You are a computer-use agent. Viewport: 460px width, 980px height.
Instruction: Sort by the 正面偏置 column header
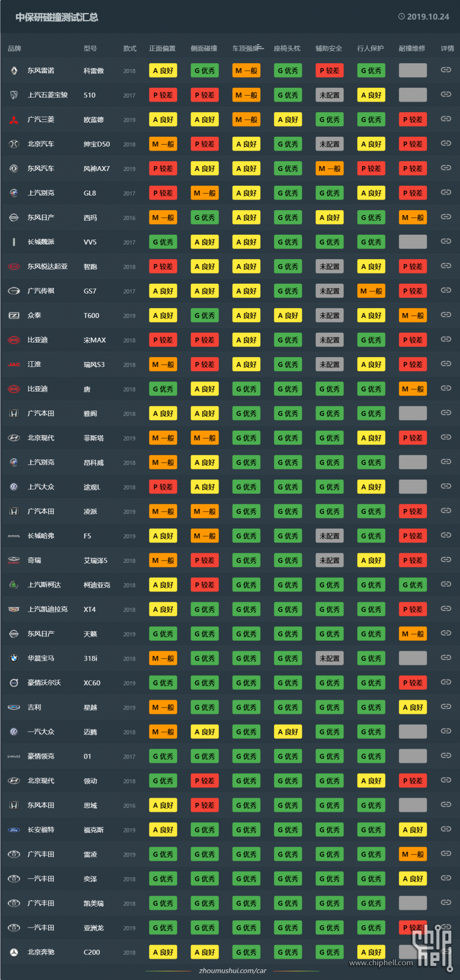coord(163,49)
